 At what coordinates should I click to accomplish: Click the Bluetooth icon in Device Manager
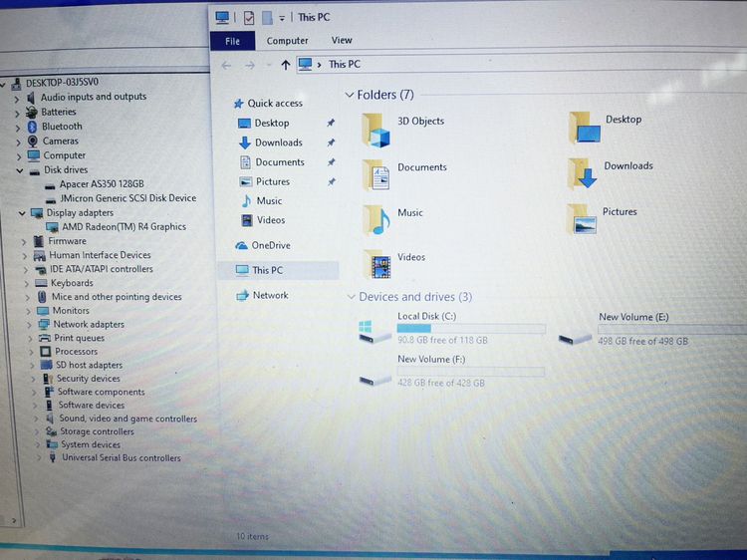[33, 127]
